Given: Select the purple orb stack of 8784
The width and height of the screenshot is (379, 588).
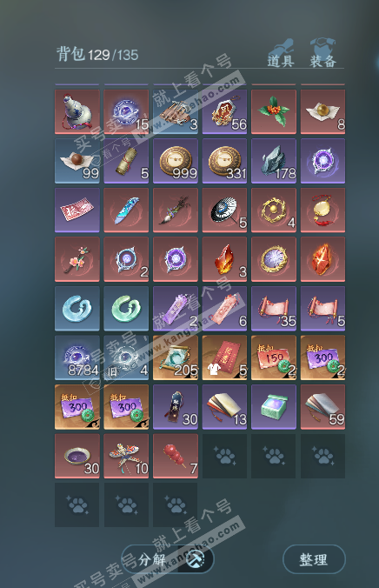Looking at the screenshot, I should pyautogui.click(x=77, y=357).
